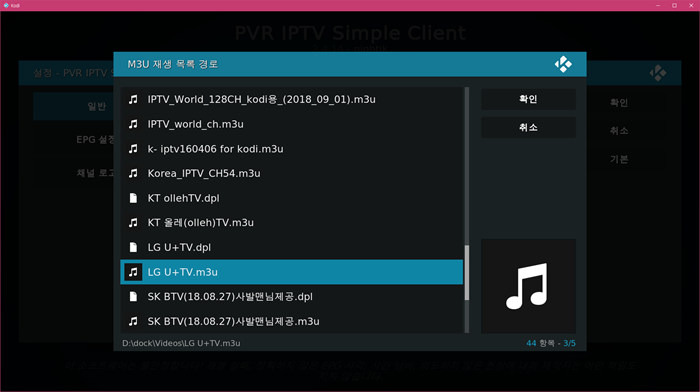Select file SK BTV(18.08.27)사발맨님제공.m3u

[292, 321]
